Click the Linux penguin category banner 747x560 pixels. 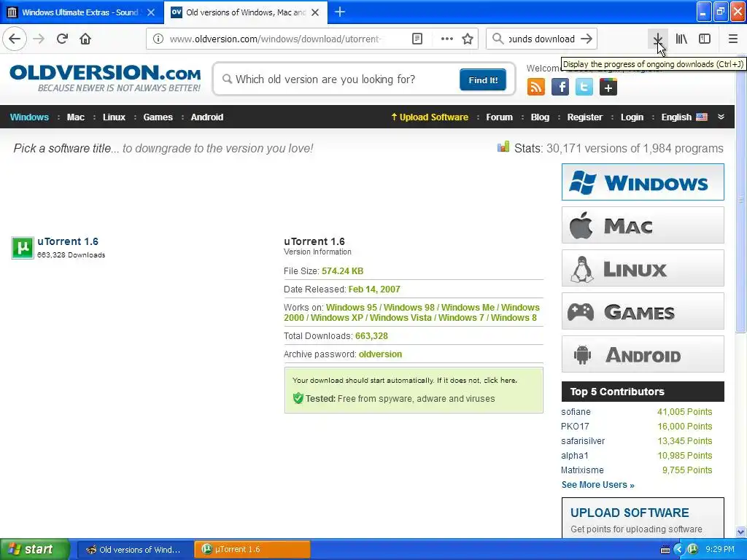coord(643,268)
